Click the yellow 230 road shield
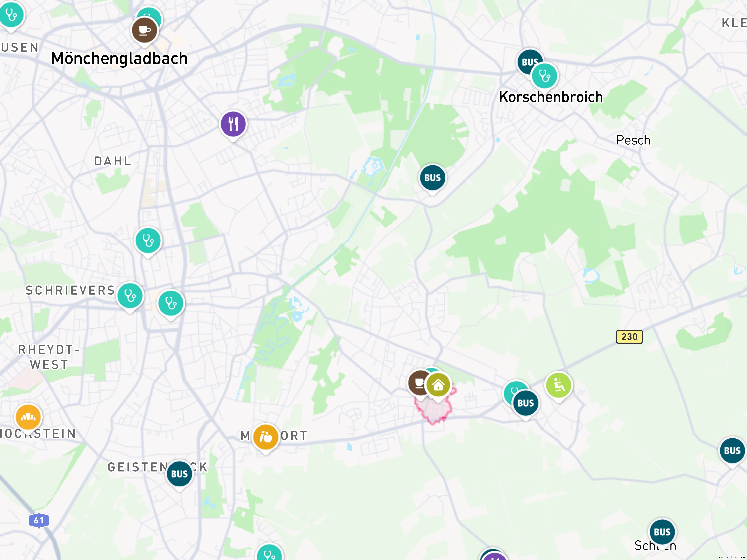 tap(630, 337)
